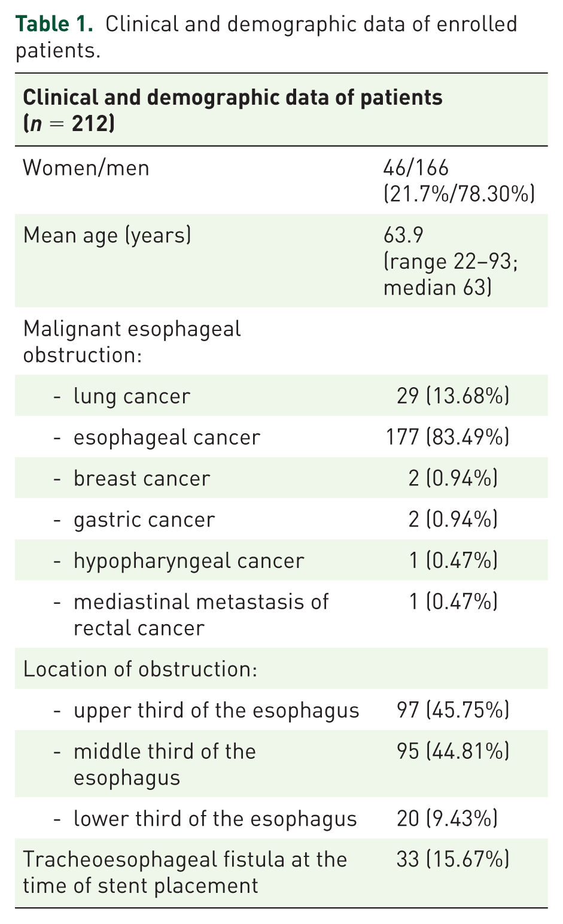The height and width of the screenshot is (924, 563).
Task: Click the Mean age (years) label
Action: point(107,236)
